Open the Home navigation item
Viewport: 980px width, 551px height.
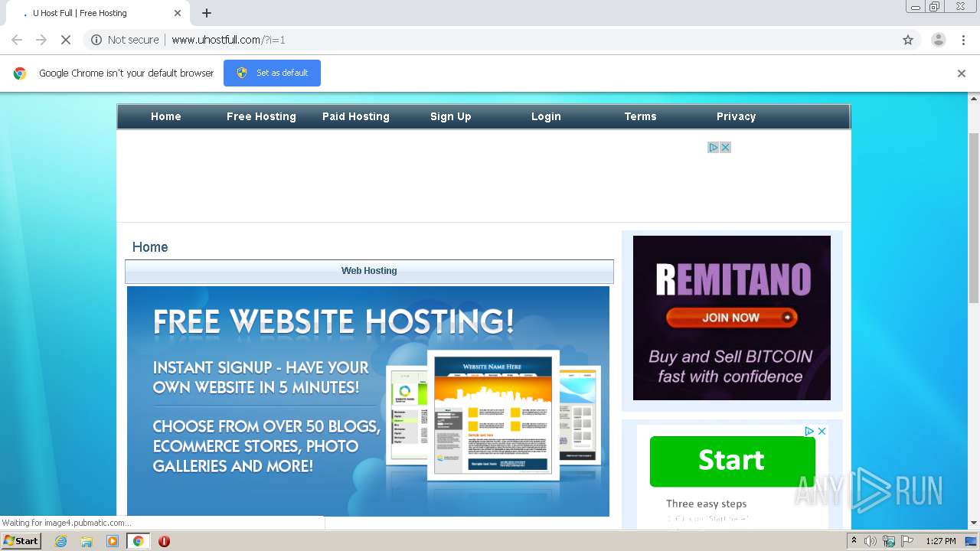click(166, 116)
